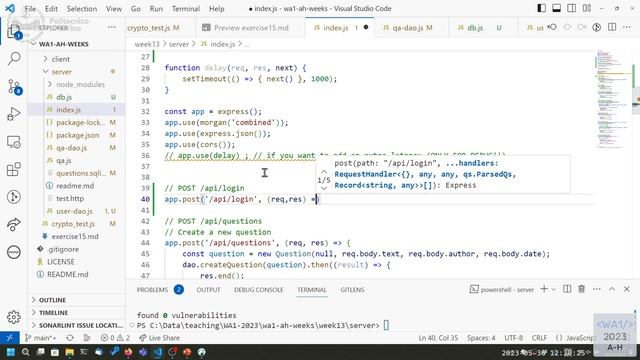
Task: Open Customize Layout button
Action: (587, 8)
